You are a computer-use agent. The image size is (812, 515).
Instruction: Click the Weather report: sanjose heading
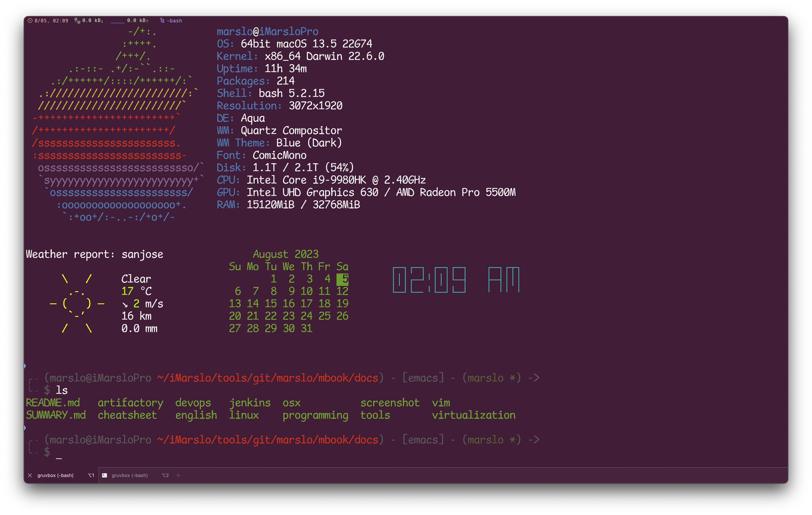(94, 254)
